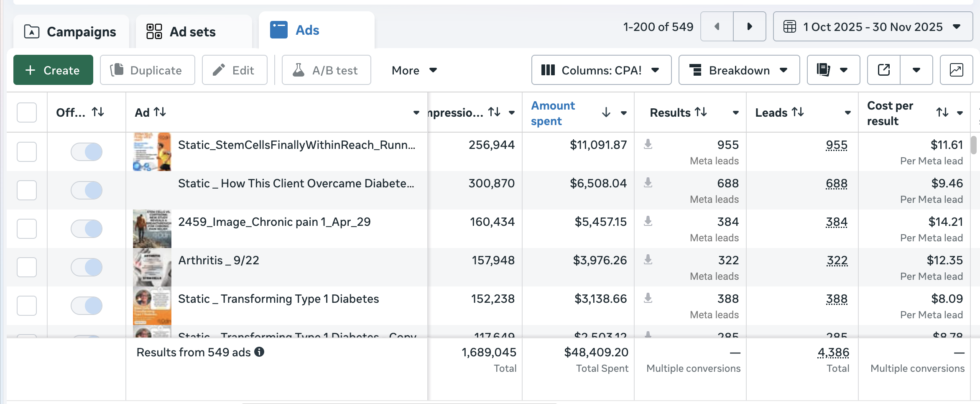The height and width of the screenshot is (404, 980).
Task: Click the 955 leads value
Action: (837, 145)
